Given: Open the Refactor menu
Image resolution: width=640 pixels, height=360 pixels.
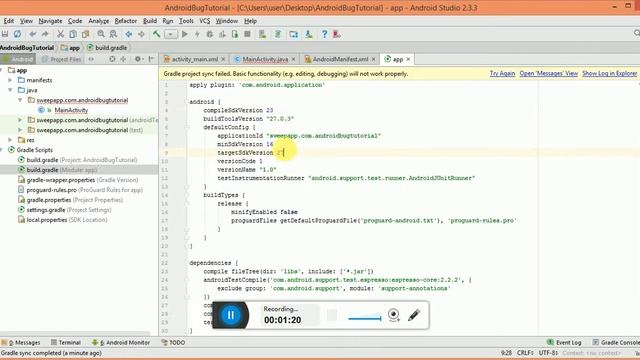Looking at the screenshot, I should tap(125, 21).
